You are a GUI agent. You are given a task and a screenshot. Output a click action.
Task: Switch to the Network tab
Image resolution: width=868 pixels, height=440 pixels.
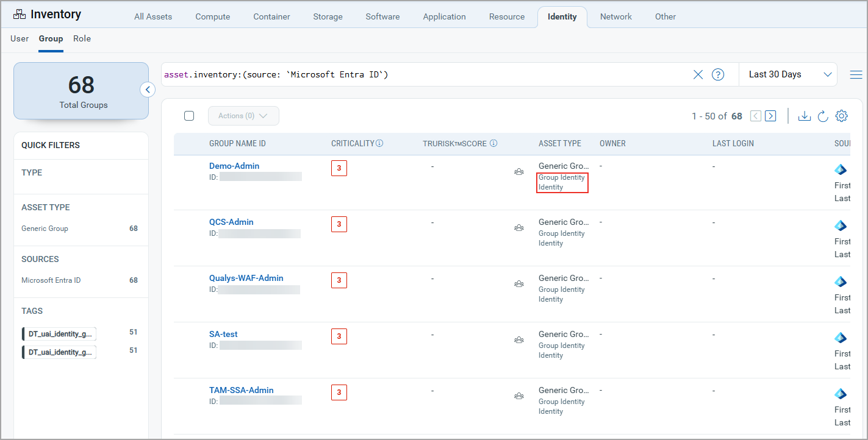[x=615, y=16]
